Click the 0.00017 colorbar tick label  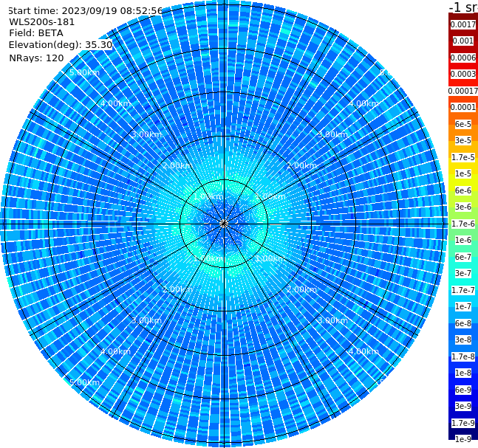[x=463, y=91]
